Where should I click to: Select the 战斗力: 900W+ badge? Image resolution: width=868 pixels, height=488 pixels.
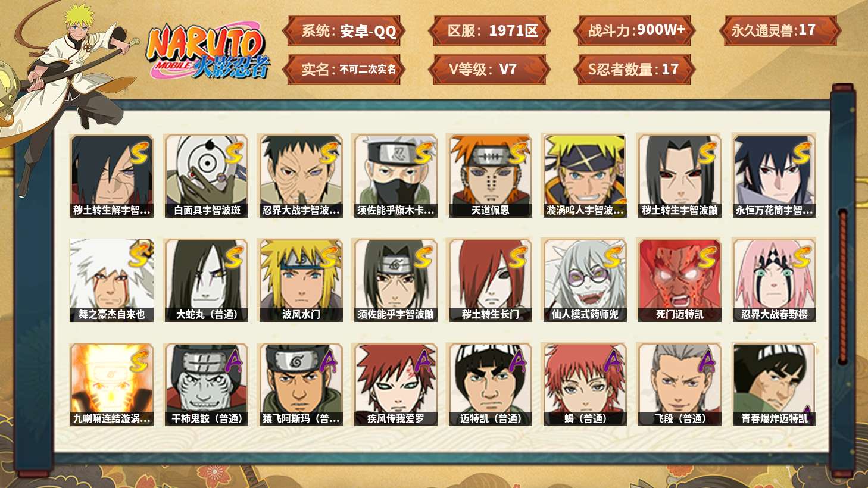635,31
